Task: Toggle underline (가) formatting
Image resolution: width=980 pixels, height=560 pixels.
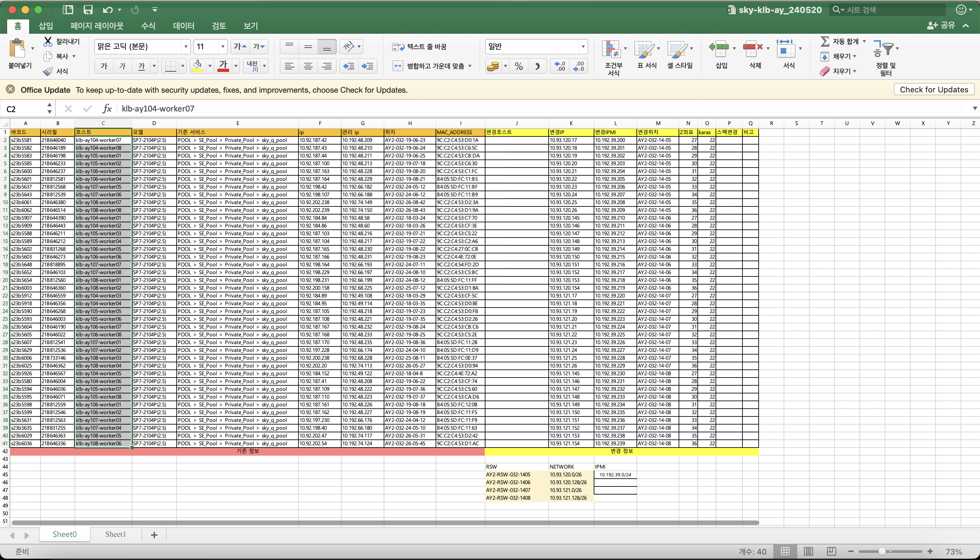Action: pos(142,66)
